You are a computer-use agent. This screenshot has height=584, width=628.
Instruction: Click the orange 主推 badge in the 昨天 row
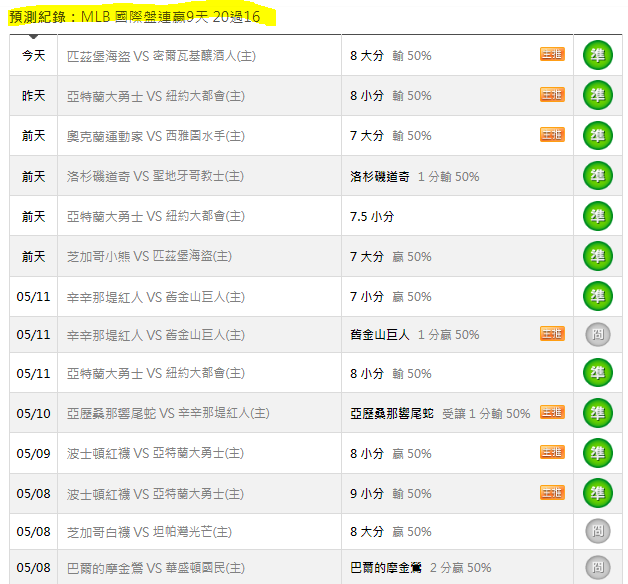coord(552,95)
